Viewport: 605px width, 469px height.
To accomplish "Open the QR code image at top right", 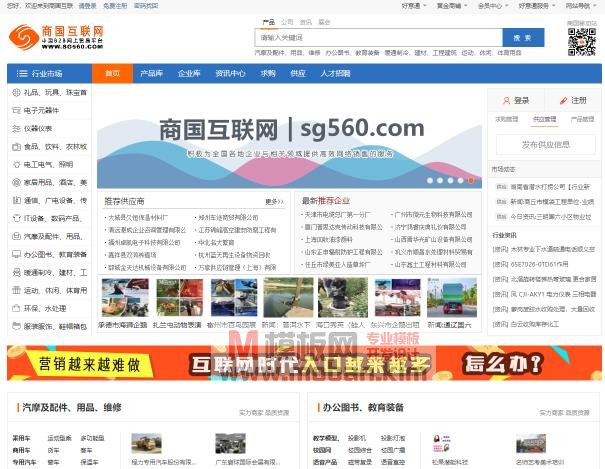I will pos(582,42).
